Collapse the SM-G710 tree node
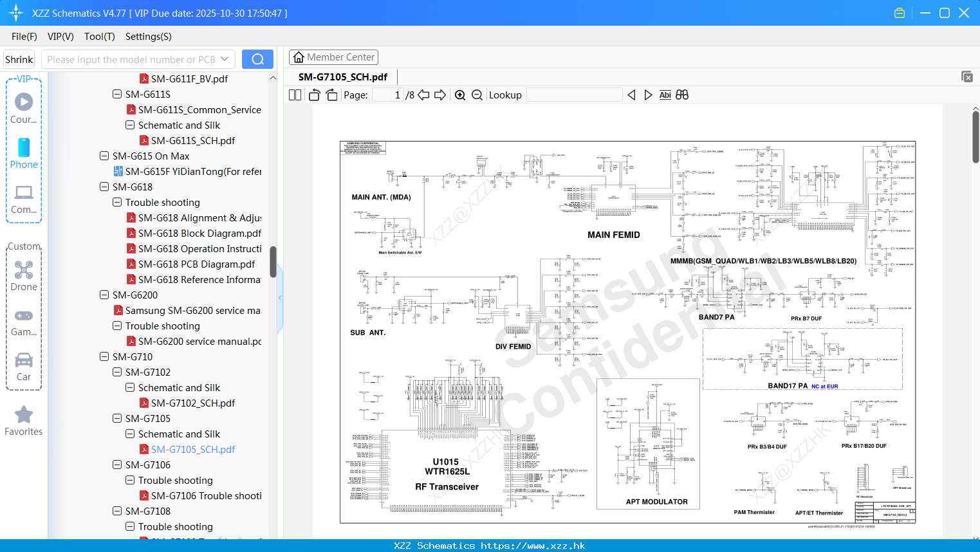This screenshot has width=980, height=552. coord(104,356)
